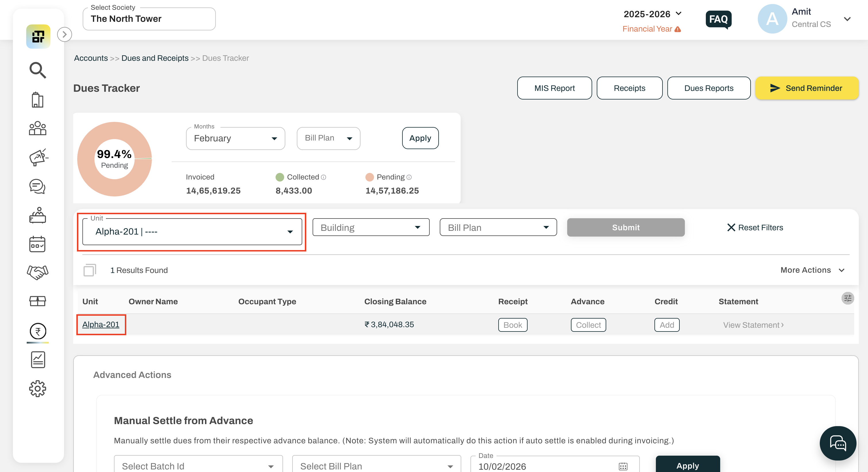Screen dimensions: 868x472
Task: Click Collect advance for Alpha-201
Action: (588, 325)
